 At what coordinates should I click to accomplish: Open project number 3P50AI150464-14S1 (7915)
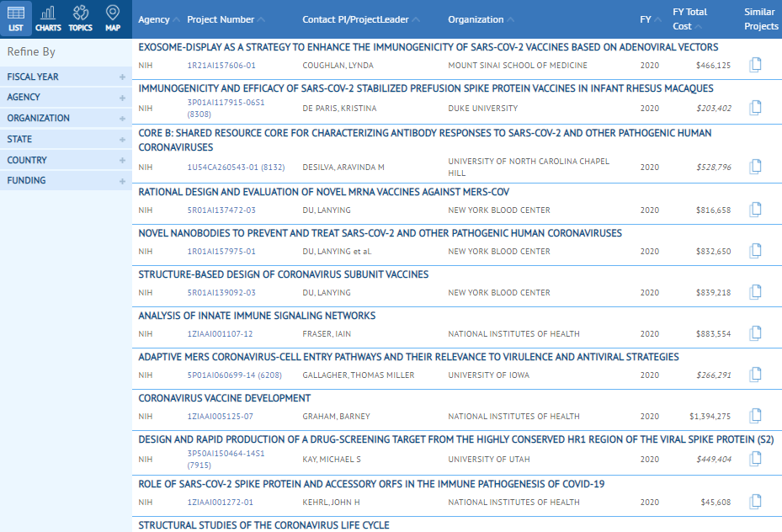226,460
